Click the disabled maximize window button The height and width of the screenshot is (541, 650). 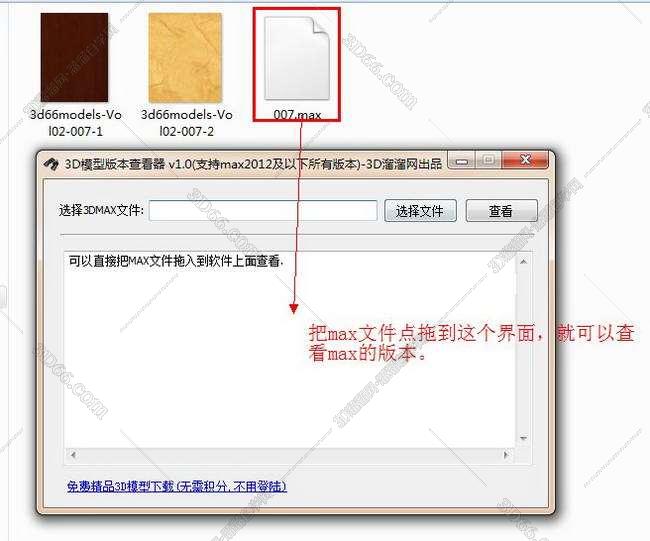coord(488,161)
